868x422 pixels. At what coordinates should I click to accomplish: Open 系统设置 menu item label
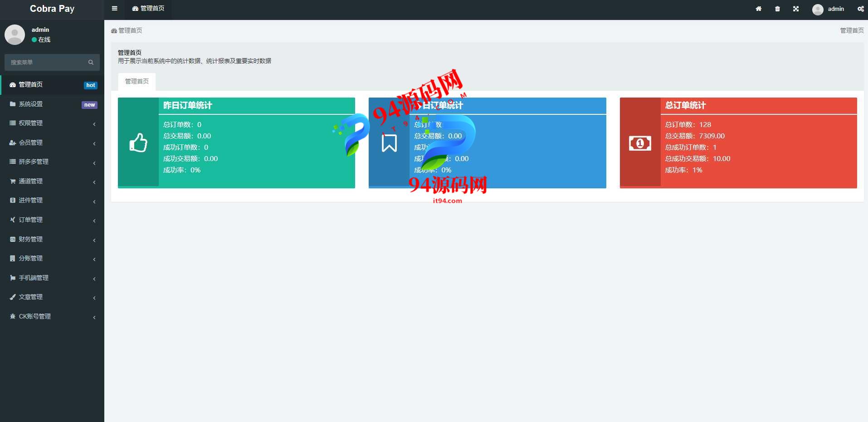point(31,104)
